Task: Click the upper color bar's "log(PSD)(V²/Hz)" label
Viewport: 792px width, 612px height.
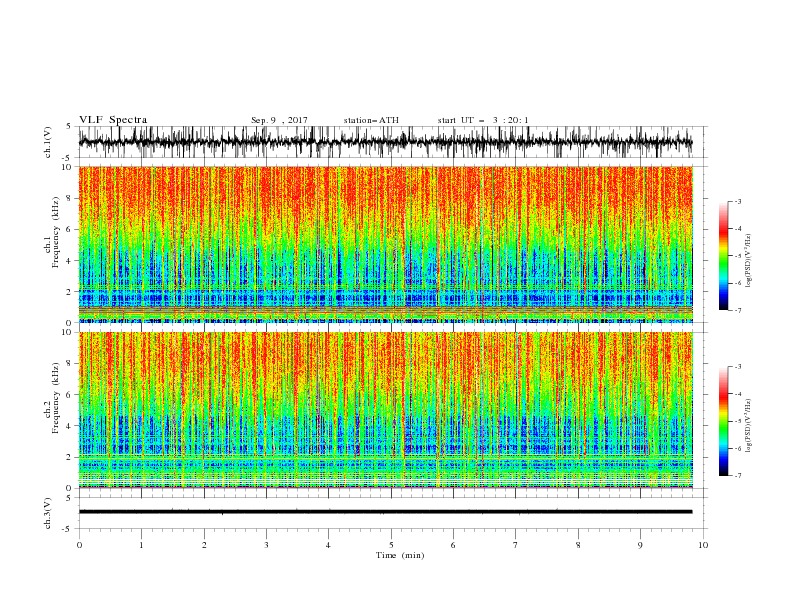Action: [x=748, y=259]
